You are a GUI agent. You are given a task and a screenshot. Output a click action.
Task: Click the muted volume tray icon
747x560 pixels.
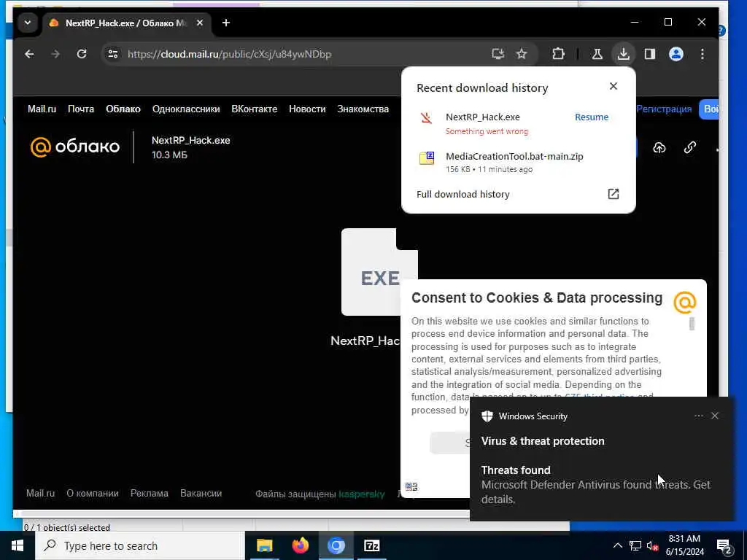pyautogui.click(x=652, y=546)
